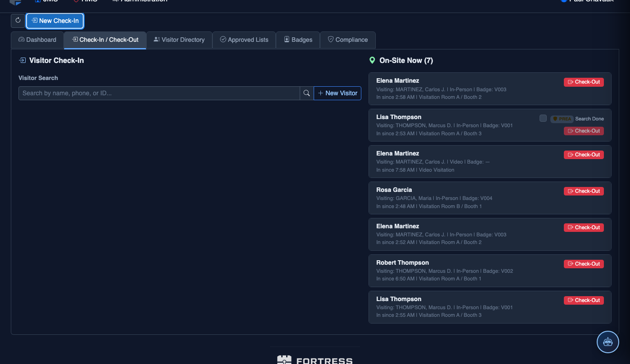Check out Elena Martinez from Video Visitation
The height and width of the screenshot is (364, 630).
(584, 155)
